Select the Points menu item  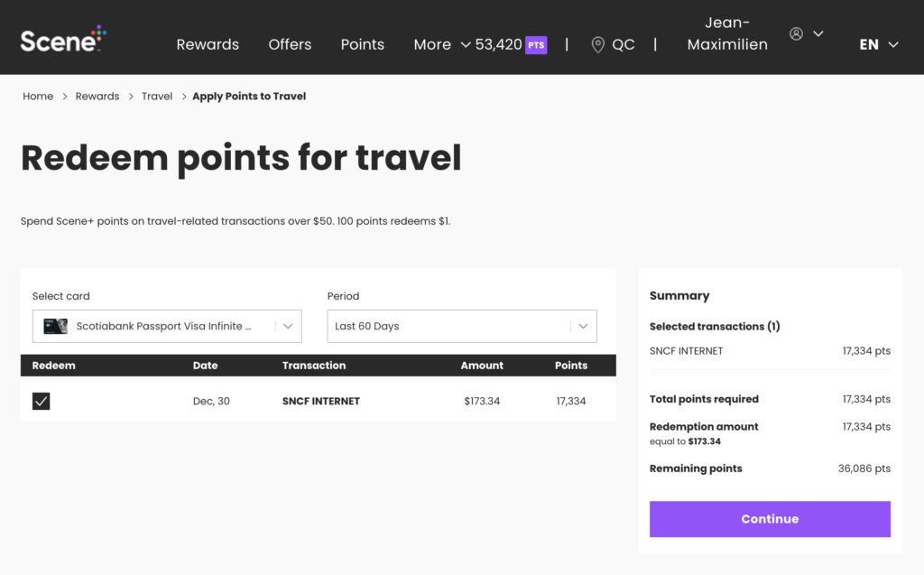coord(362,43)
